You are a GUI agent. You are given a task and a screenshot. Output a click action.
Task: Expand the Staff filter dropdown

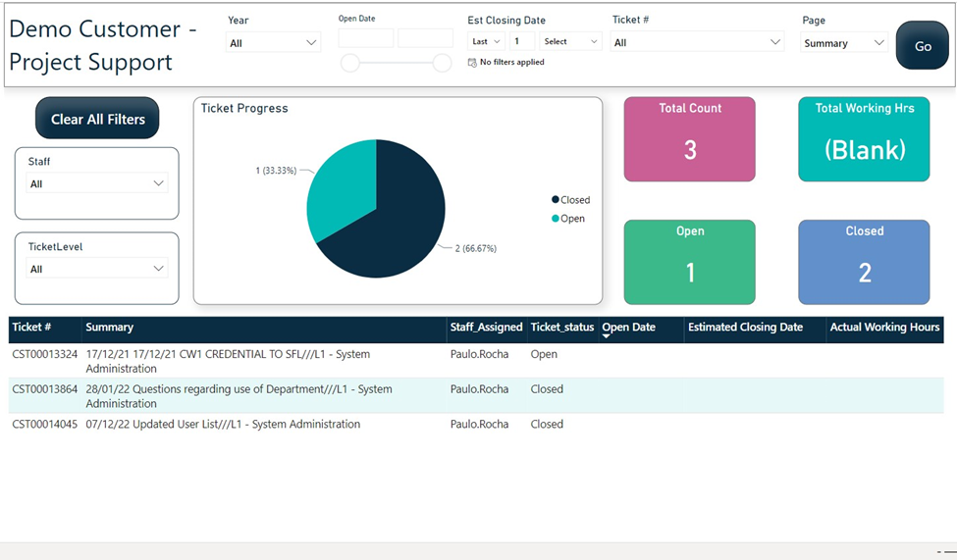(x=97, y=183)
